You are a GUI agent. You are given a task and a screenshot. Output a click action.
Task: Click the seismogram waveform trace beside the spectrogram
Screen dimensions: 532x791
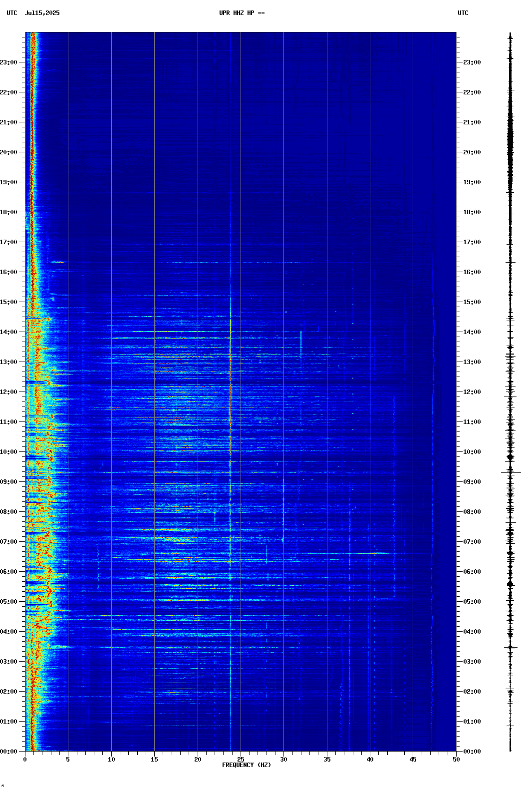point(510,392)
